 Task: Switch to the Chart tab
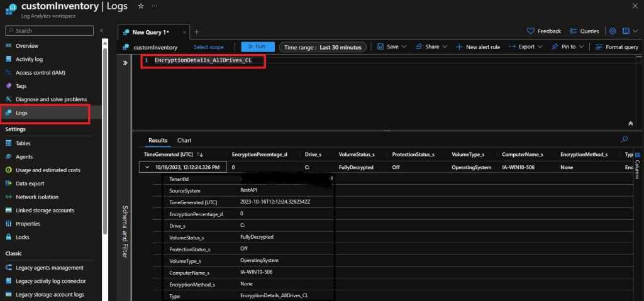pos(184,140)
